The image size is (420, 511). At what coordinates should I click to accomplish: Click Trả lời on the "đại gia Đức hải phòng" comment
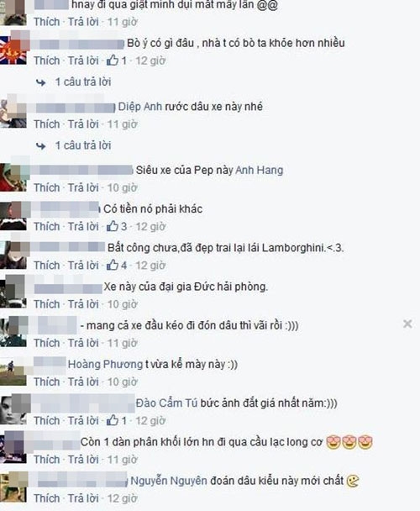pos(83,304)
